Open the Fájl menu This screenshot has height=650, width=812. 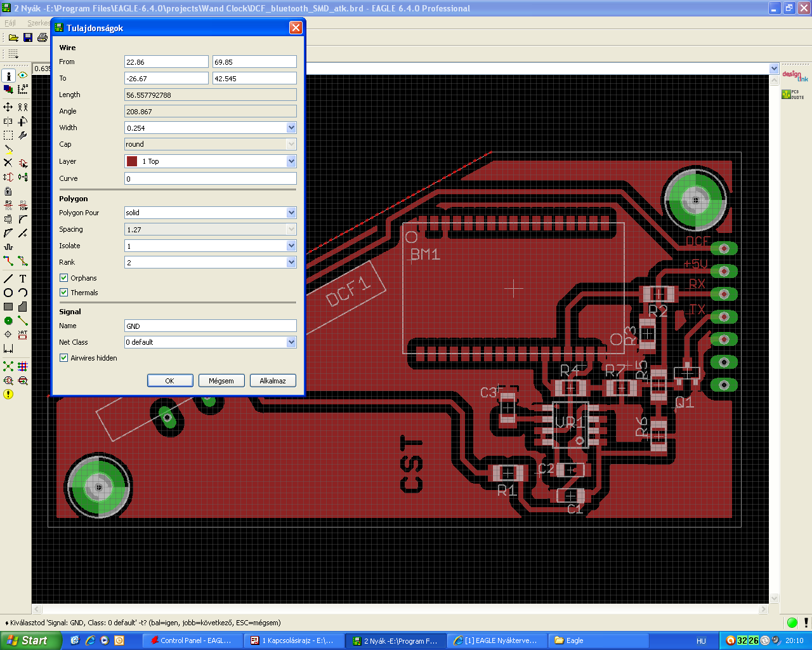click(x=10, y=23)
